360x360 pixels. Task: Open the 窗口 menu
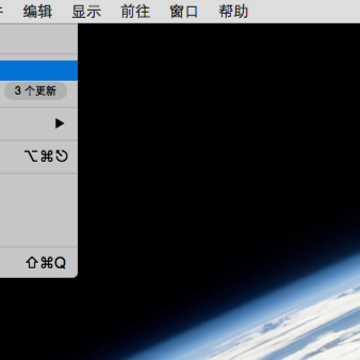tap(184, 12)
